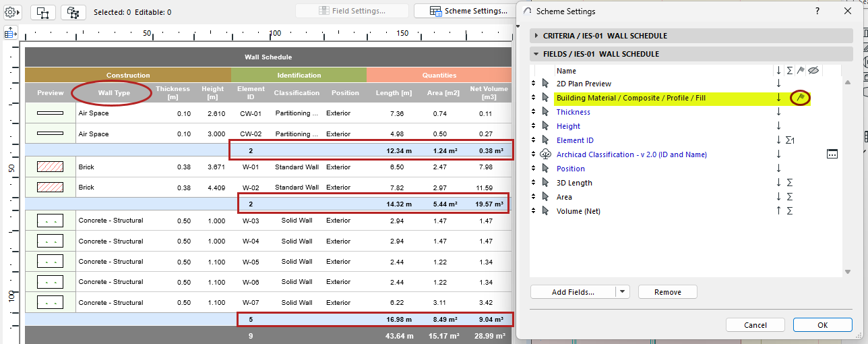Collapse the FIELDS / IES-01 WALL SCHEDULE panel
The height and width of the screenshot is (344, 868).
pyautogui.click(x=536, y=54)
